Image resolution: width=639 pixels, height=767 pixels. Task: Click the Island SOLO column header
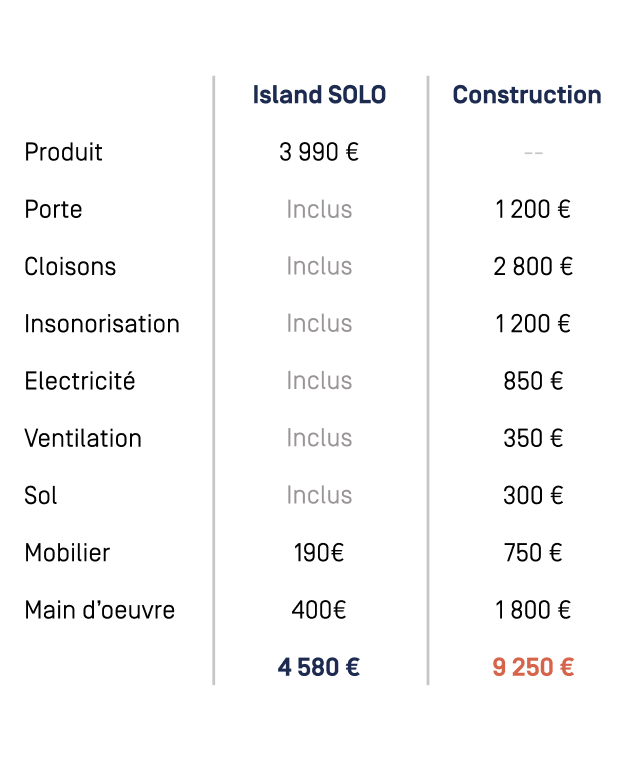319,95
